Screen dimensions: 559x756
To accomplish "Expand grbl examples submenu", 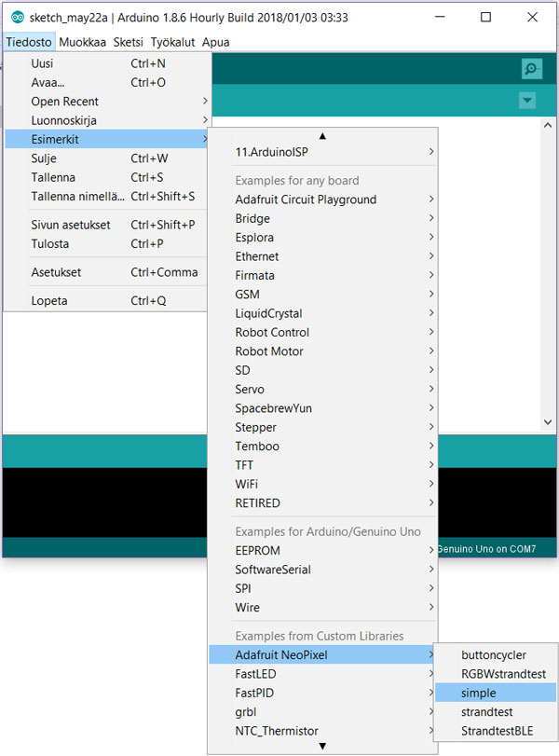I will point(323,711).
